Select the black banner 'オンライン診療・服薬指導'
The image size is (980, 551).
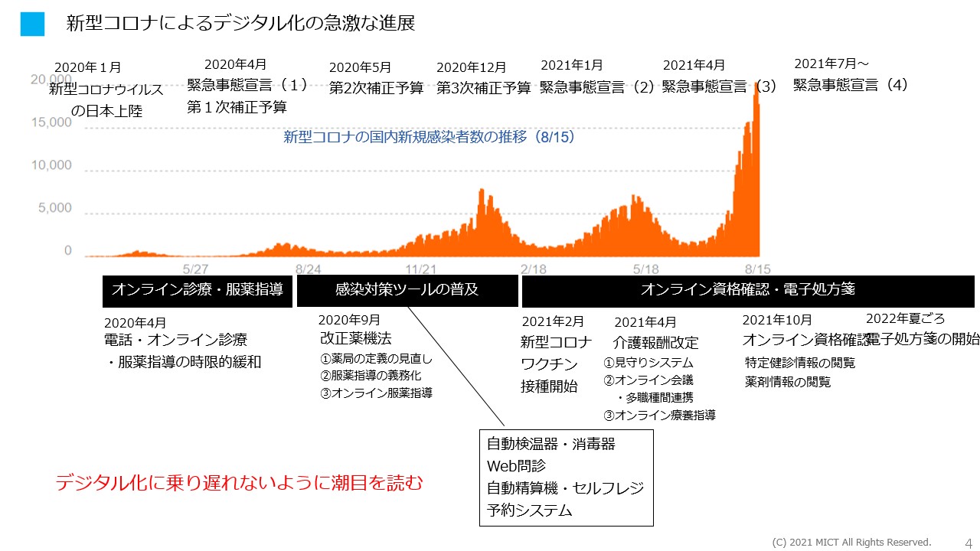(197, 290)
